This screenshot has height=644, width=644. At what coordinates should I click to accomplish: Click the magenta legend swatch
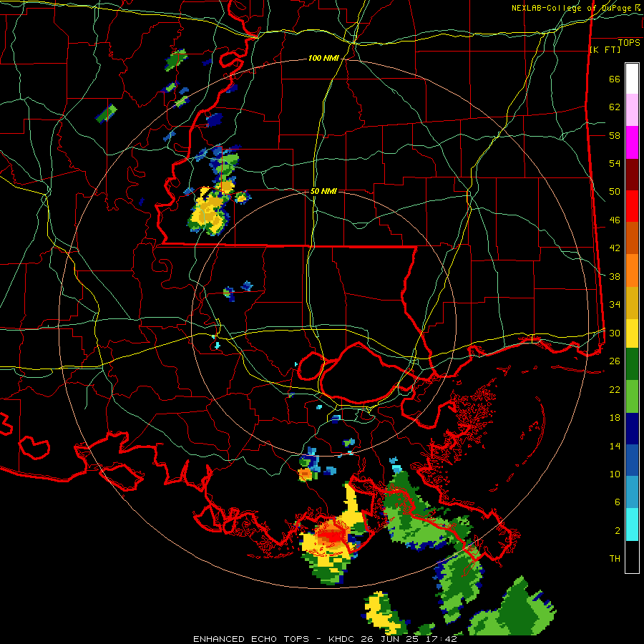tap(632, 142)
